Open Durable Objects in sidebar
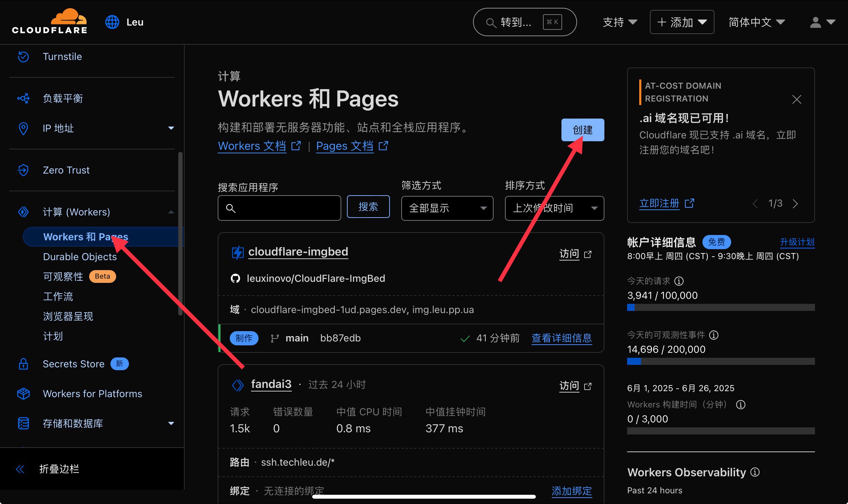 click(80, 257)
